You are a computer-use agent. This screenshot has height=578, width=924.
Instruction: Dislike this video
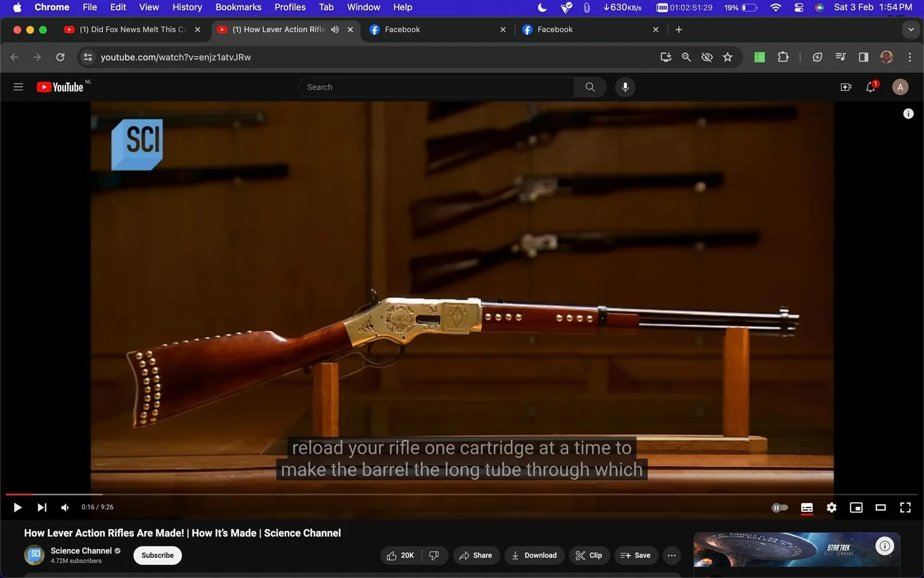coord(434,555)
